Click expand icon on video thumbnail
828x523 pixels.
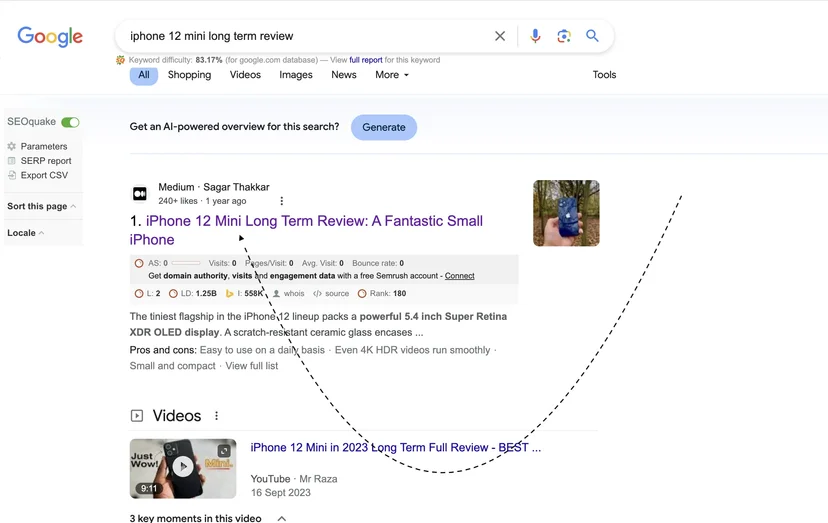point(224,451)
